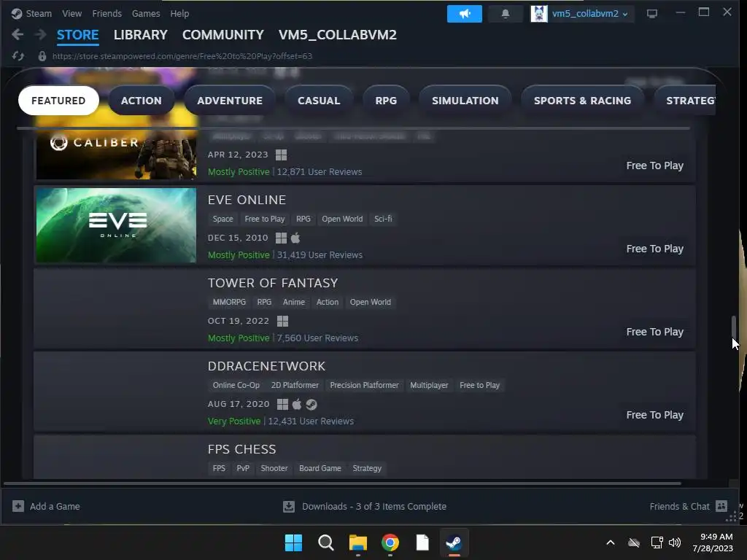Click the Steam logo icon in menu bar
747x560 pixels.
coord(17,14)
